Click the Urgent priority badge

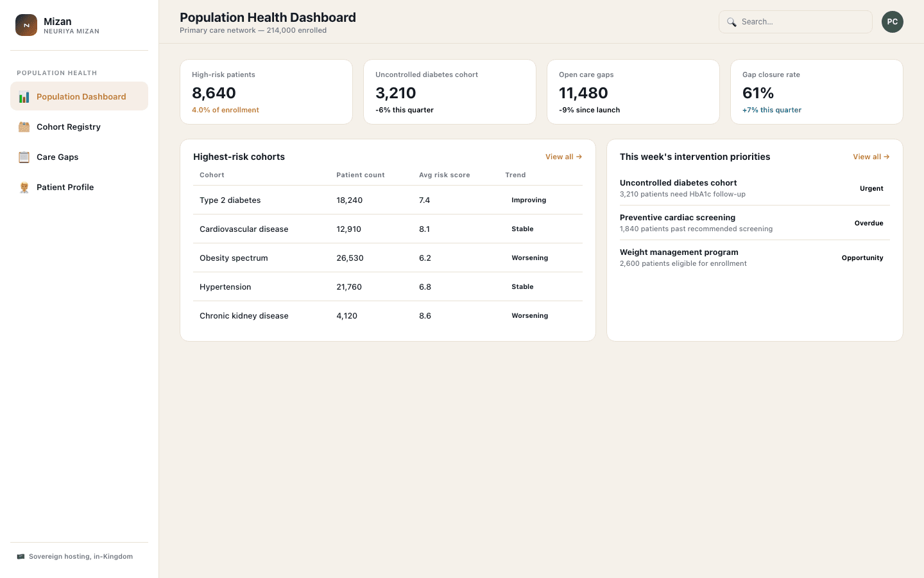point(871,189)
